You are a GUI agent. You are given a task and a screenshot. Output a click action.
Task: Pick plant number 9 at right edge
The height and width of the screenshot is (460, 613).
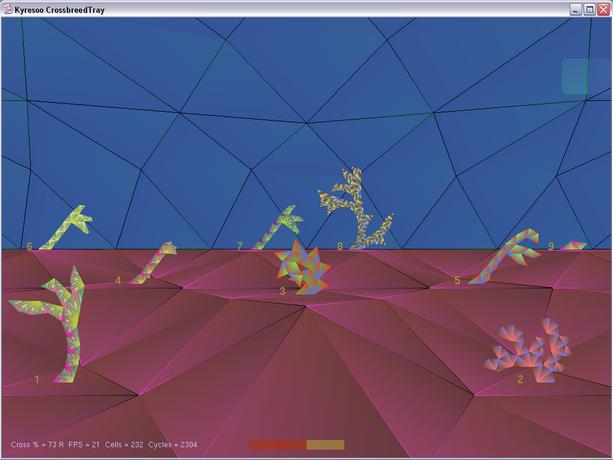(x=571, y=244)
